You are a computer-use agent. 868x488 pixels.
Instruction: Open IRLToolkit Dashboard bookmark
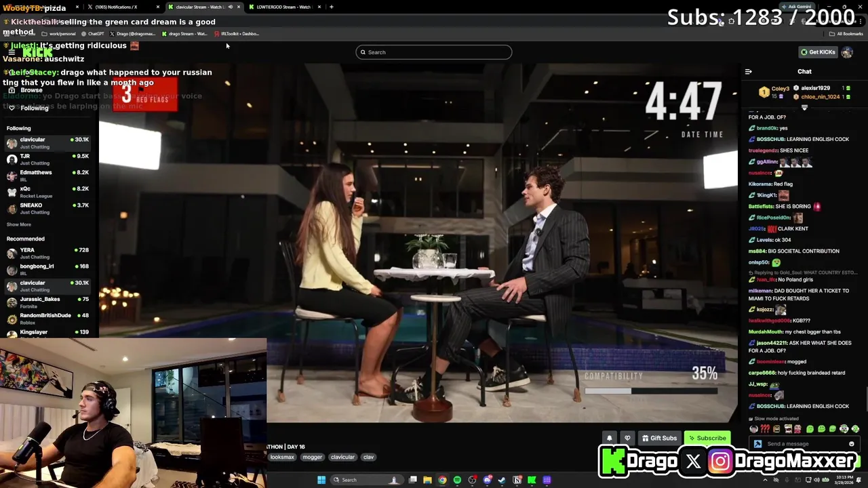point(237,34)
